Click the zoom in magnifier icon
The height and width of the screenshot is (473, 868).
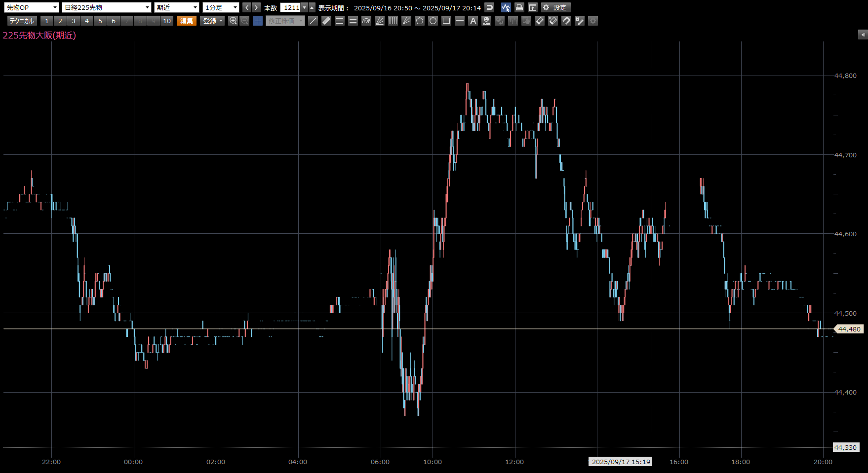233,21
